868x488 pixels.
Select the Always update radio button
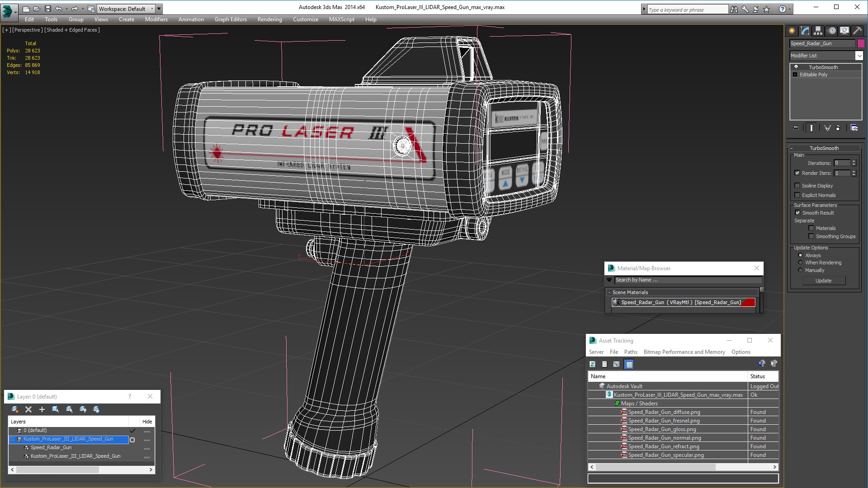800,255
